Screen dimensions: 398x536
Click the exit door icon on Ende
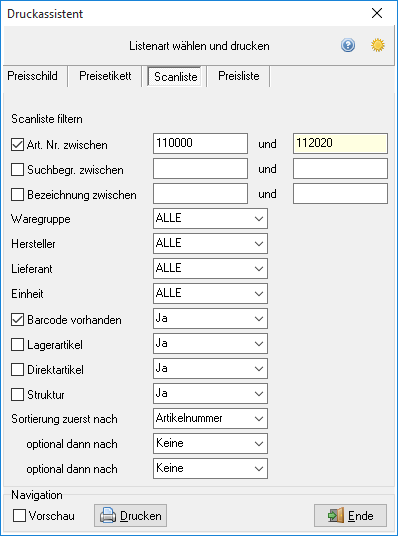pos(335,515)
